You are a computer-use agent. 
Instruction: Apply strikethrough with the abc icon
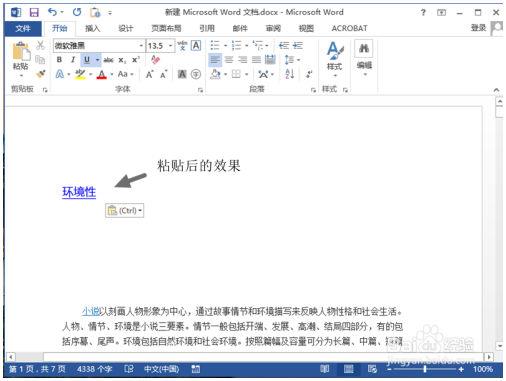108,60
